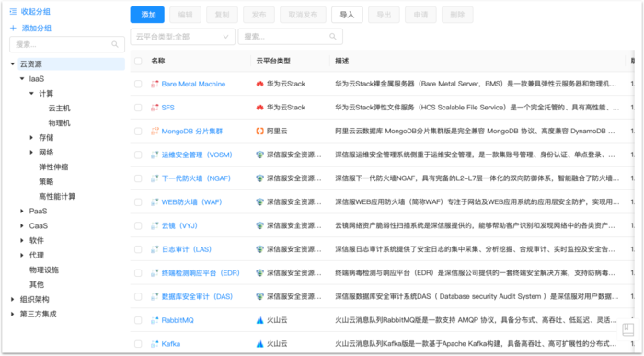Collapse the 云资源 tree node arrow
The height and width of the screenshot is (356, 644).
click(13, 64)
